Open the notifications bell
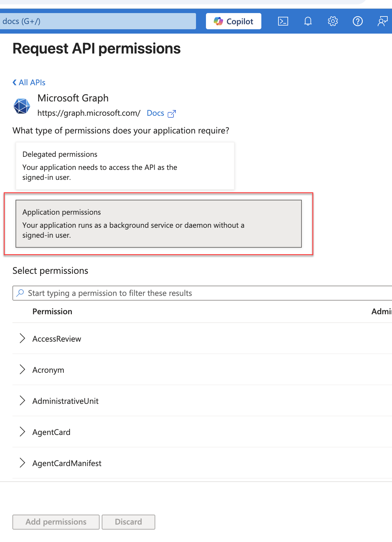Image resolution: width=392 pixels, height=542 pixels. tap(308, 21)
